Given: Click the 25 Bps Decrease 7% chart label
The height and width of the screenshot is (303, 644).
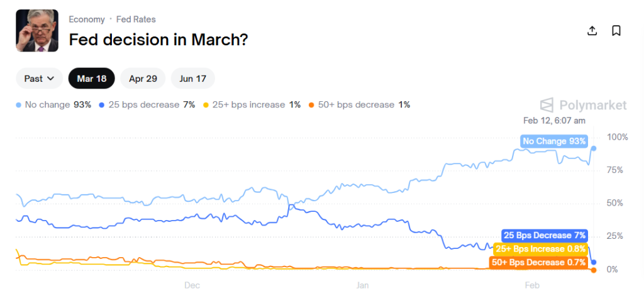Looking at the screenshot, I should (544, 236).
